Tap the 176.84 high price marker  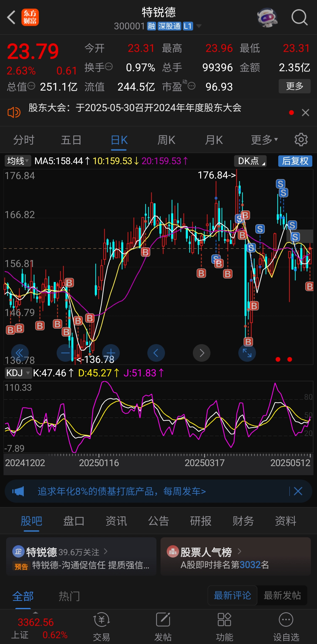point(217,175)
